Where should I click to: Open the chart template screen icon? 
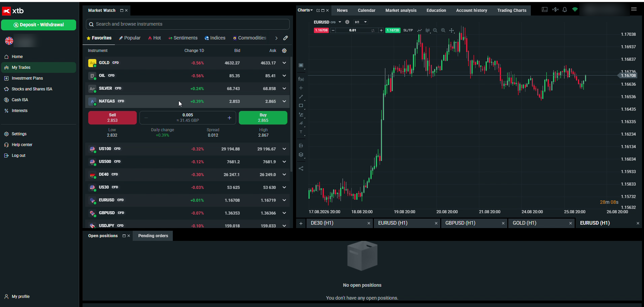pyautogui.click(x=301, y=65)
